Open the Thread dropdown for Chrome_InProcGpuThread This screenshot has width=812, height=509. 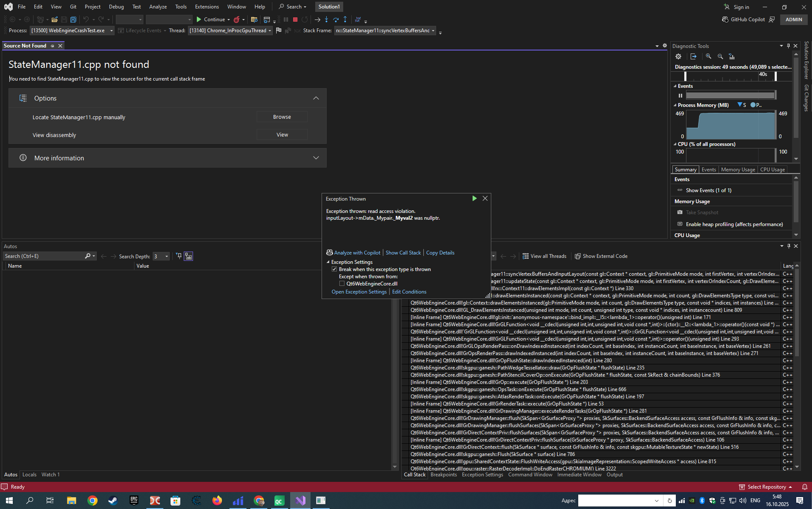(270, 31)
